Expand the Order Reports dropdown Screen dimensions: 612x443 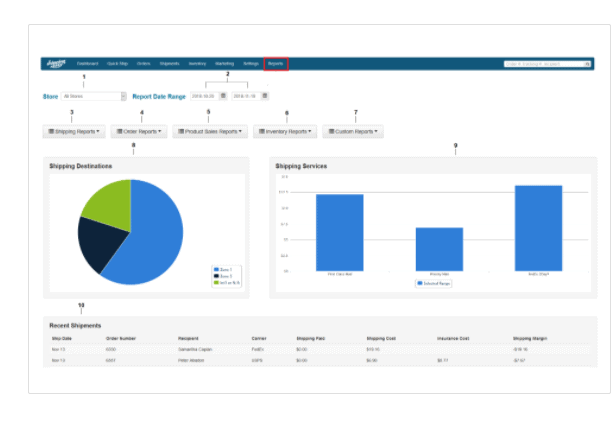coord(139,132)
